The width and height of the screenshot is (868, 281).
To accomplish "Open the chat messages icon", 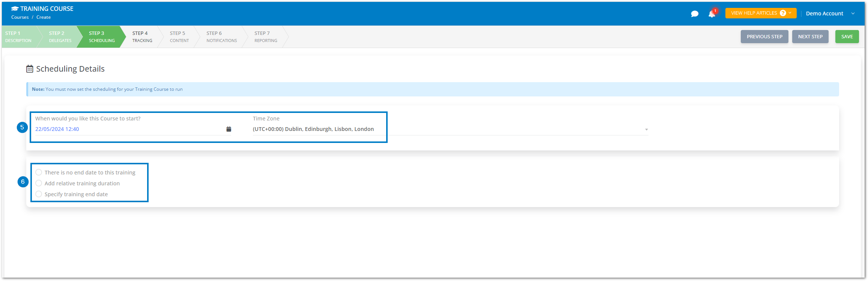I will pos(695,14).
